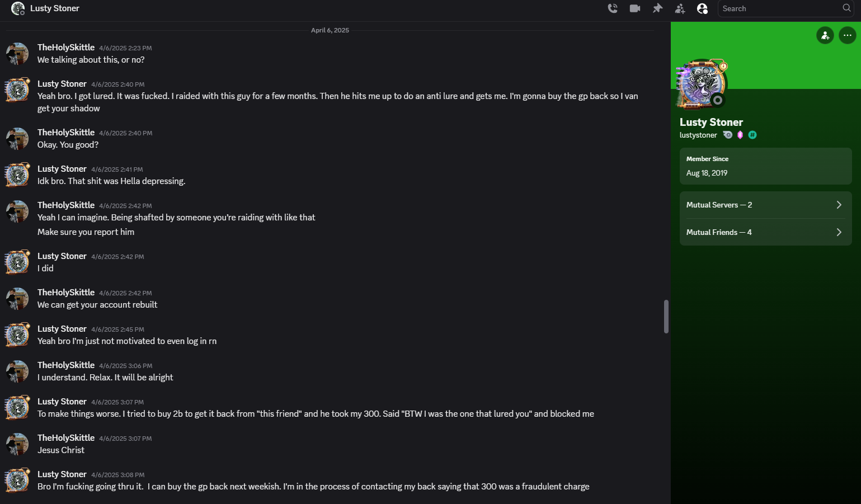
Task: Open the profile more options menu
Action: click(x=848, y=35)
